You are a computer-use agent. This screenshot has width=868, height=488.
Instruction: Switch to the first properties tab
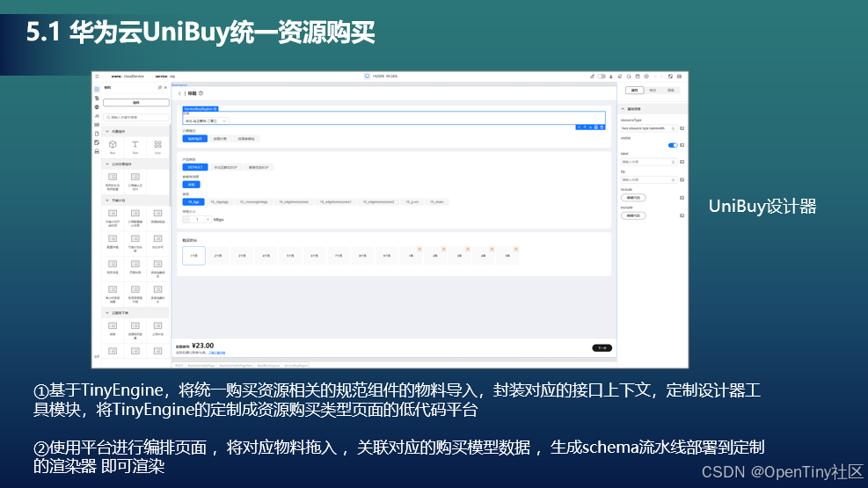(634, 91)
